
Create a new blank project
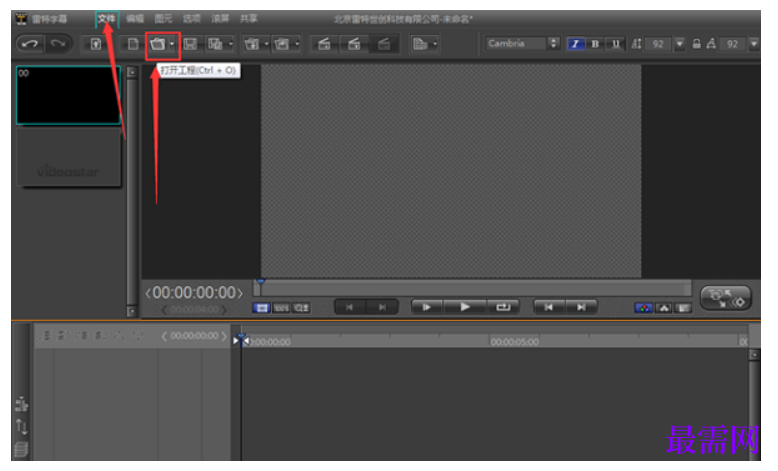[133, 44]
